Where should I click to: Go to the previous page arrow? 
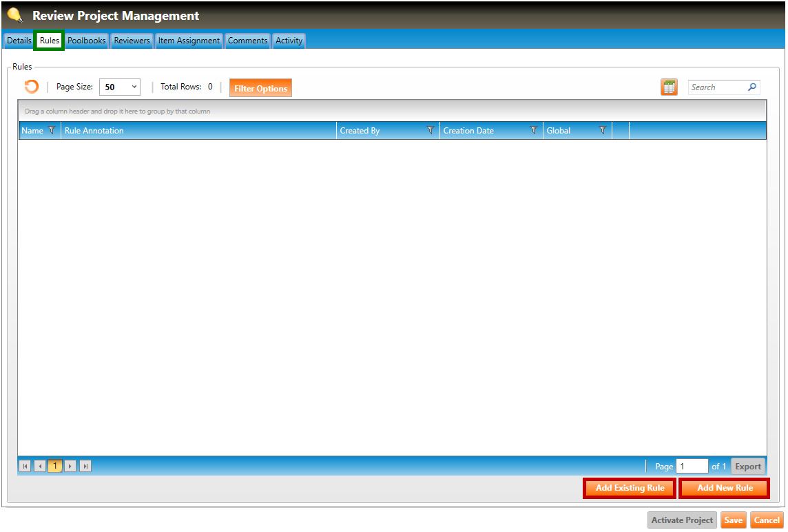(40, 467)
